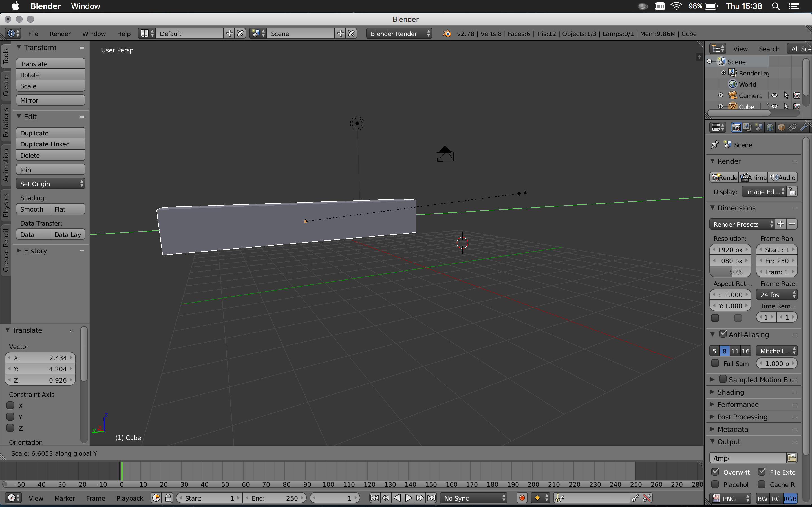812x507 pixels.
Task: Open the Object properties cube icon
Action: click(782, 127)
